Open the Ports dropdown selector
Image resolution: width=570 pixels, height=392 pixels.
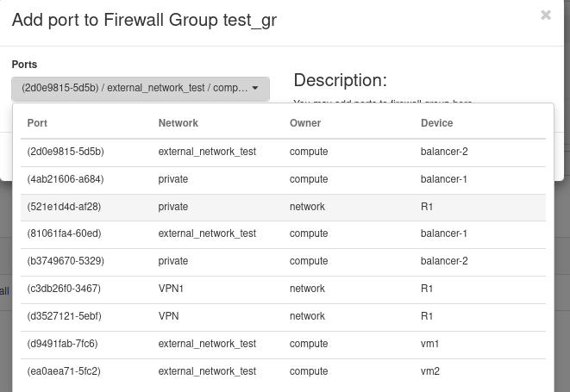[x=140, y=88]
